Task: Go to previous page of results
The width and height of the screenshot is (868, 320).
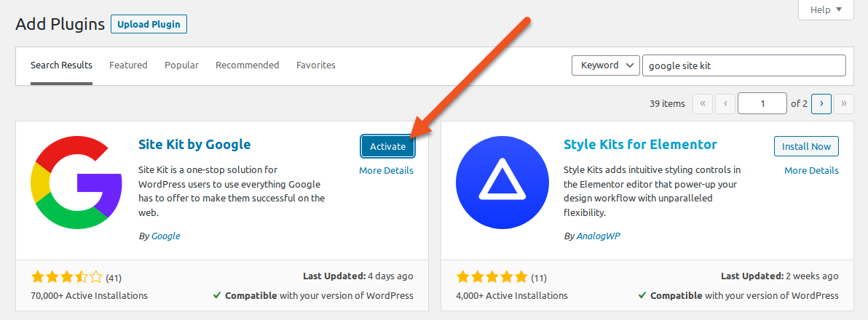Action: 725,103
